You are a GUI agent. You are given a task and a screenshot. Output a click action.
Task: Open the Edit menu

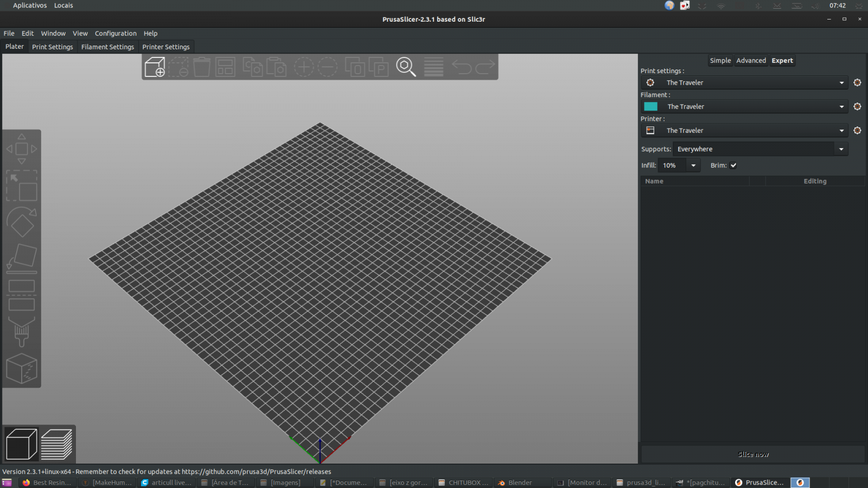28,33
